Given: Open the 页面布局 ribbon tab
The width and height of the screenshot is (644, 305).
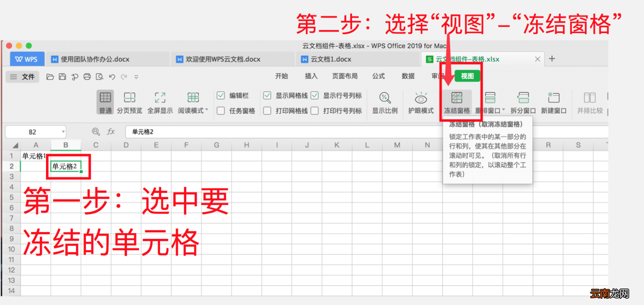Looking at the screenshot, I should [345, 76].
